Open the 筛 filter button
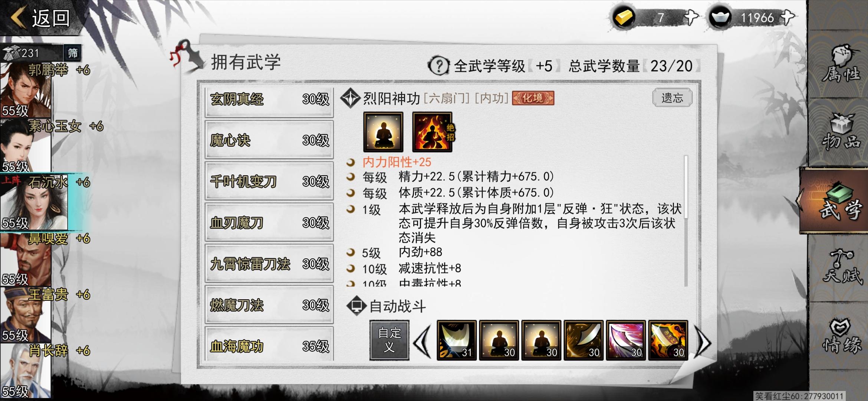Image resolution: width=868 pixels, height=401 pixels. [73, 53]
